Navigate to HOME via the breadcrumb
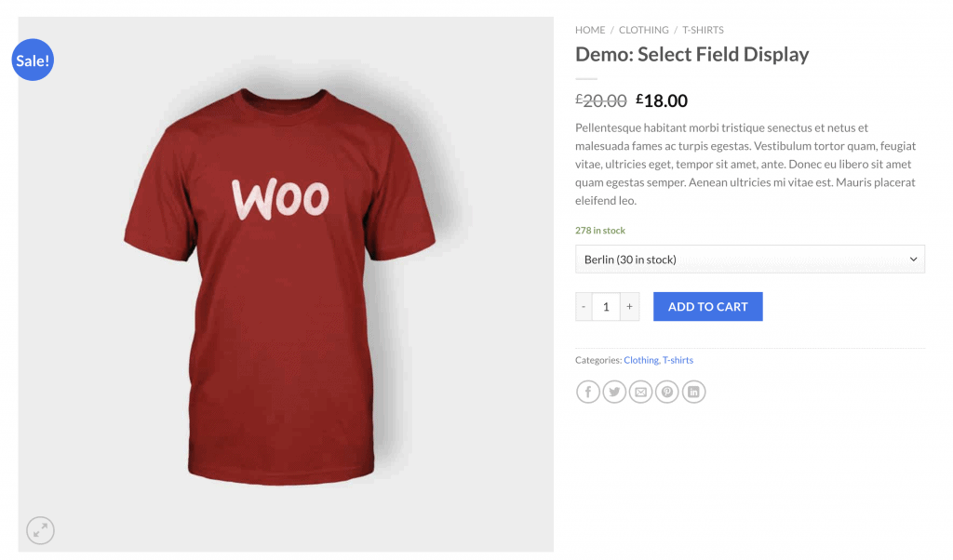 point(589,30)
